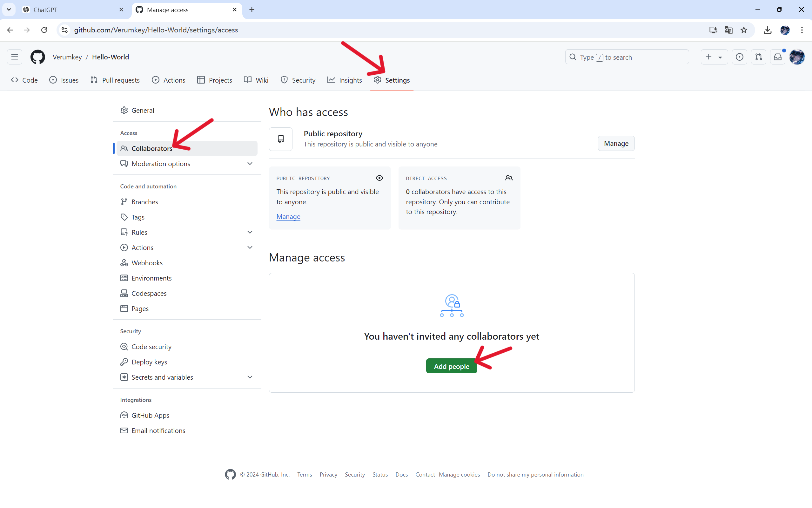Open Code security settings
This screenshot has height=508, width=812.
[187, 346]
